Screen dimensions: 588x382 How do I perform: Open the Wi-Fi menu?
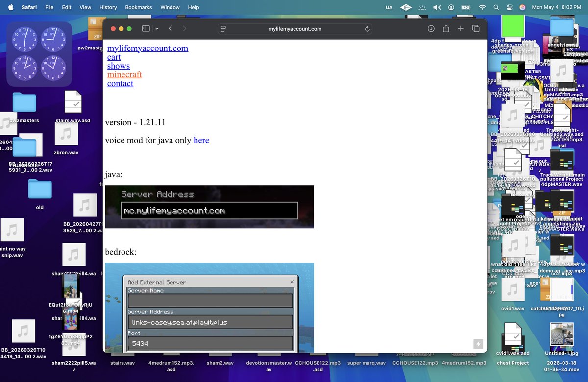(x=483, y=7)
